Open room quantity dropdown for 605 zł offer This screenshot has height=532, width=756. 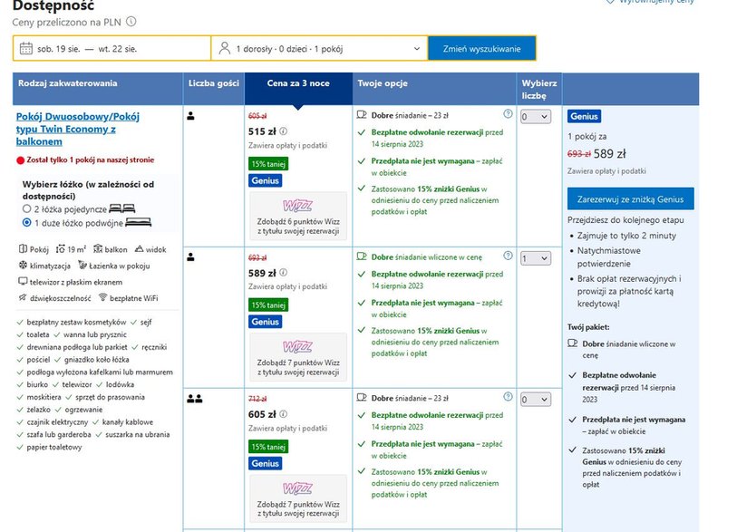click(x=535, y=400)
